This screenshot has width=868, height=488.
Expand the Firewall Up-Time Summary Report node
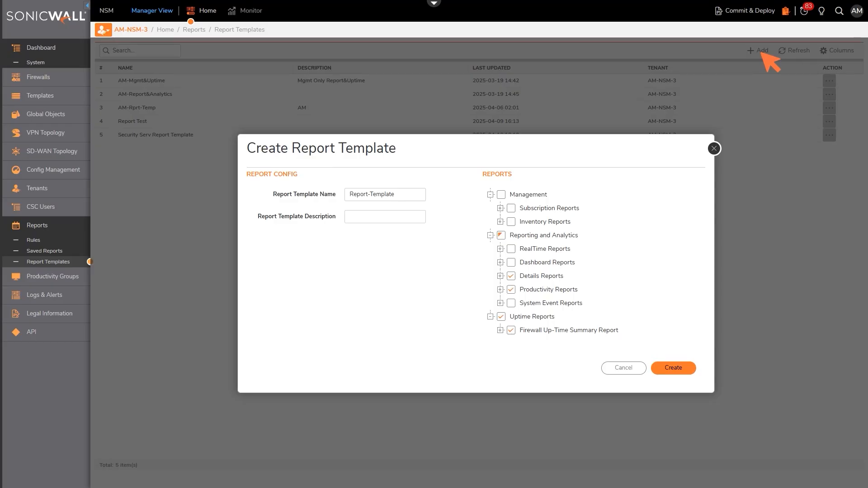click(x=500, y=330)
